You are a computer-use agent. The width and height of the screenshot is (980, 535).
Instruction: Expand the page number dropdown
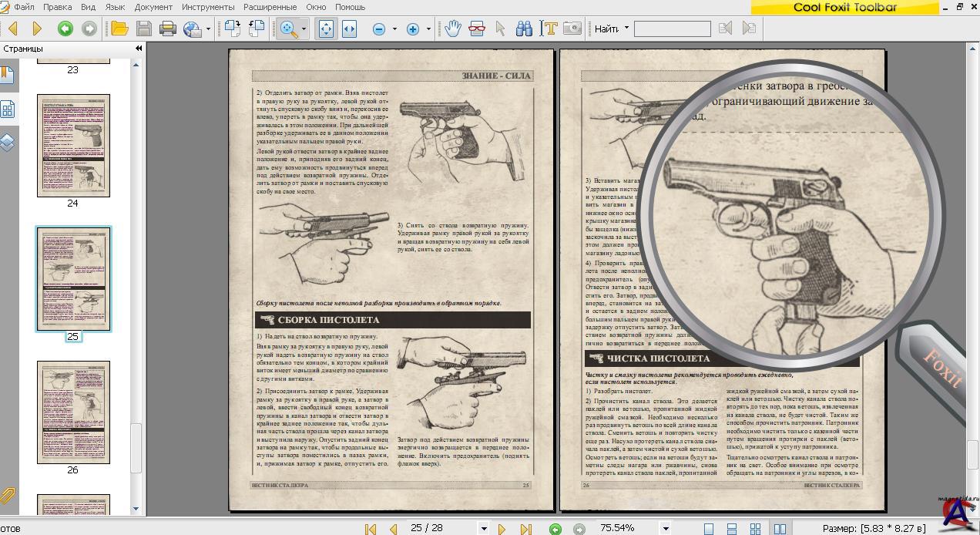pyautogui.click(x=484, y=529)
